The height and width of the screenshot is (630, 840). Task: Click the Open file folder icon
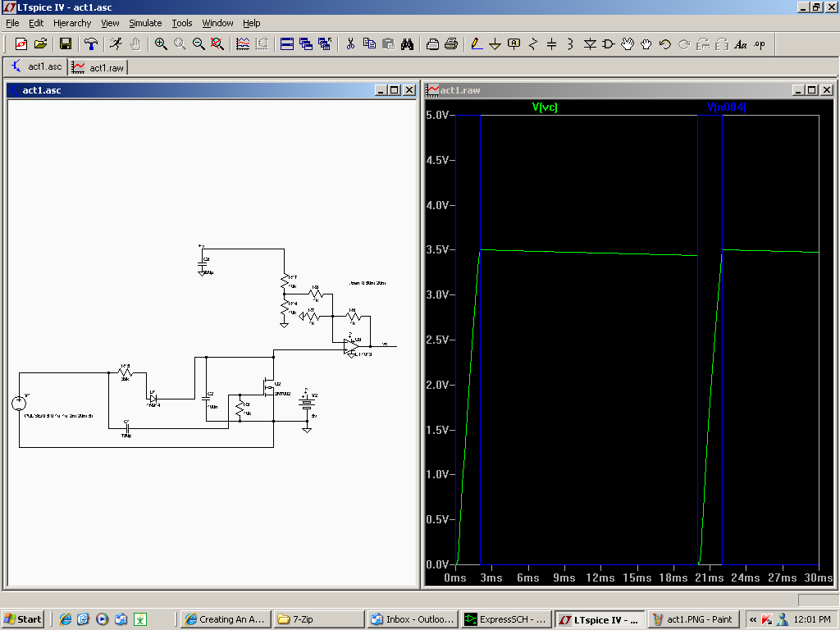tap(41, 44)
